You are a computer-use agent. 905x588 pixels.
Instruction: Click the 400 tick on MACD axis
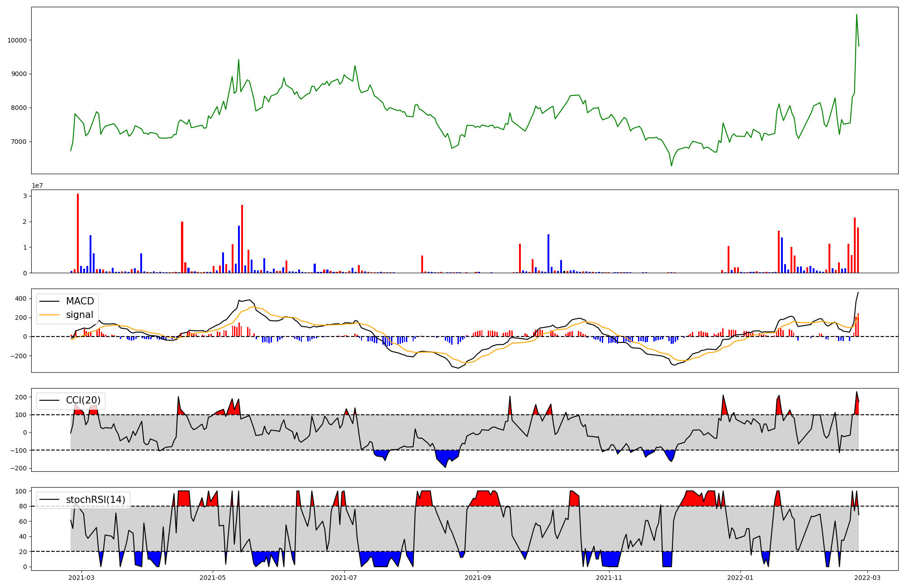click(21, 299)
